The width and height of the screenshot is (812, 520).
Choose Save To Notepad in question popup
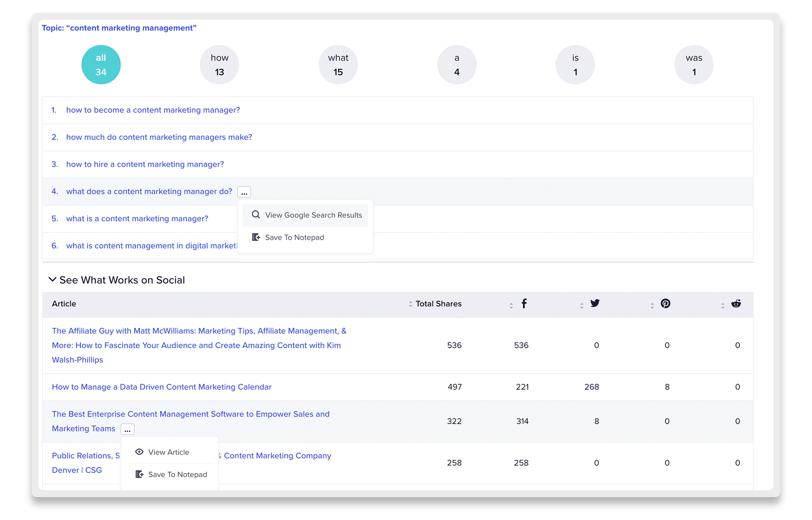click(305, 238)
